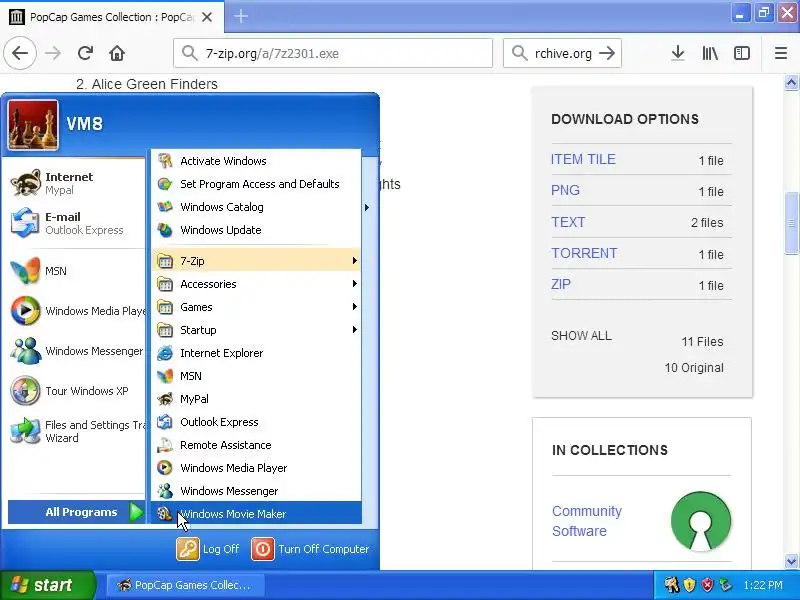800x600 pixels.
Task: Launch Windows Movie Maker
Action: pos(257,514)
